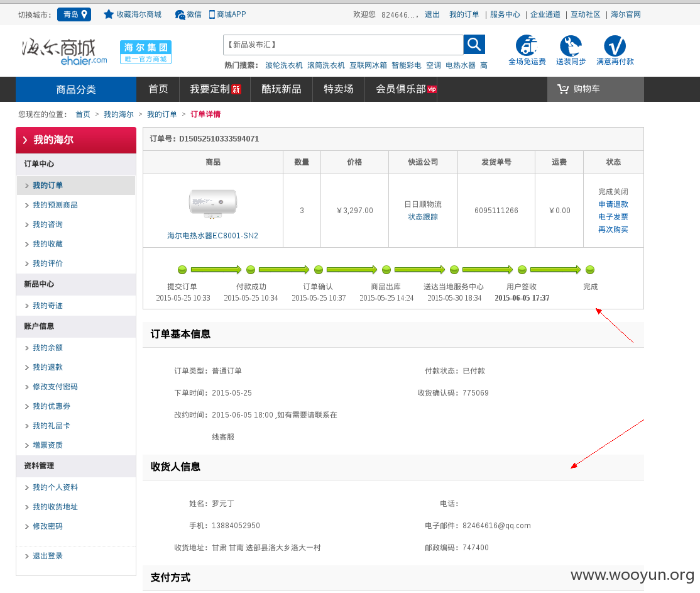The width and height of the screenshot is (700, 593).
Task: Open 我的收货地址 in the sidebar
Action: (55, 507)
